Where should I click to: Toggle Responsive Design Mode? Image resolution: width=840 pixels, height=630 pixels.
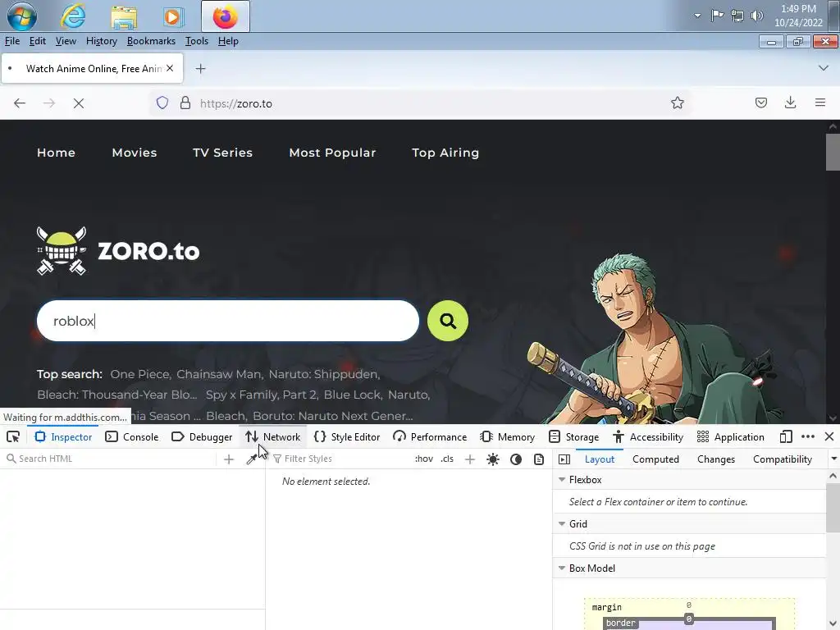pos(785,437)
